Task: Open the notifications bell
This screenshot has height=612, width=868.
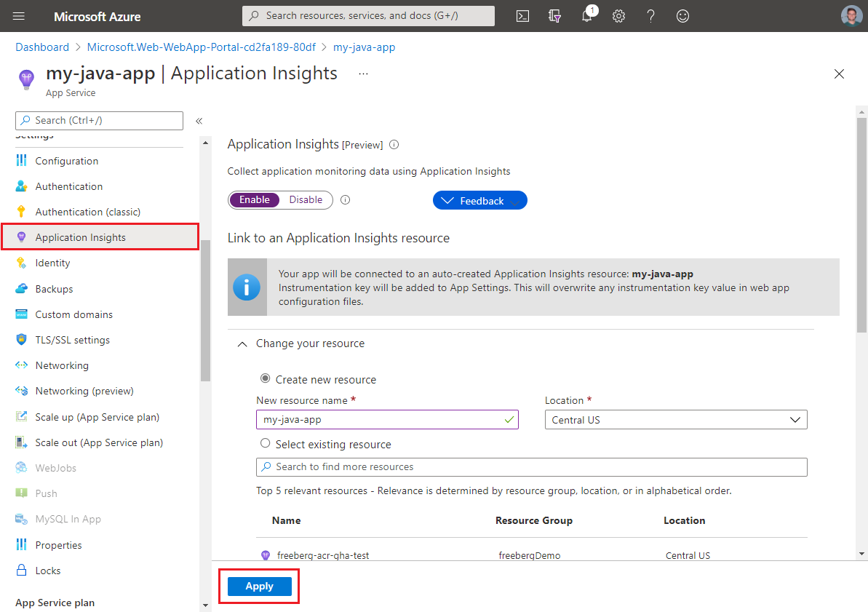Action: coord(586,15)
